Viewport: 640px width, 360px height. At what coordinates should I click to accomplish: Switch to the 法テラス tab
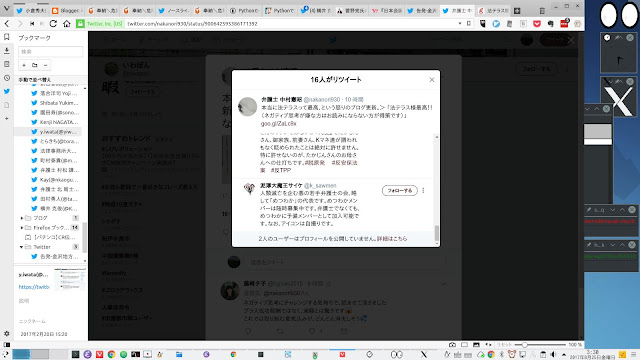[x=493, y=11]
